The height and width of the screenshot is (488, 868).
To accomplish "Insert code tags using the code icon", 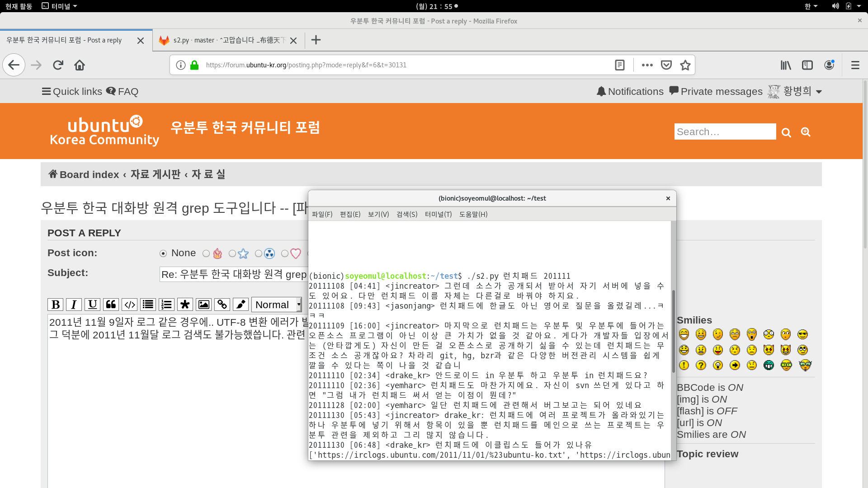I will point(129,304).
